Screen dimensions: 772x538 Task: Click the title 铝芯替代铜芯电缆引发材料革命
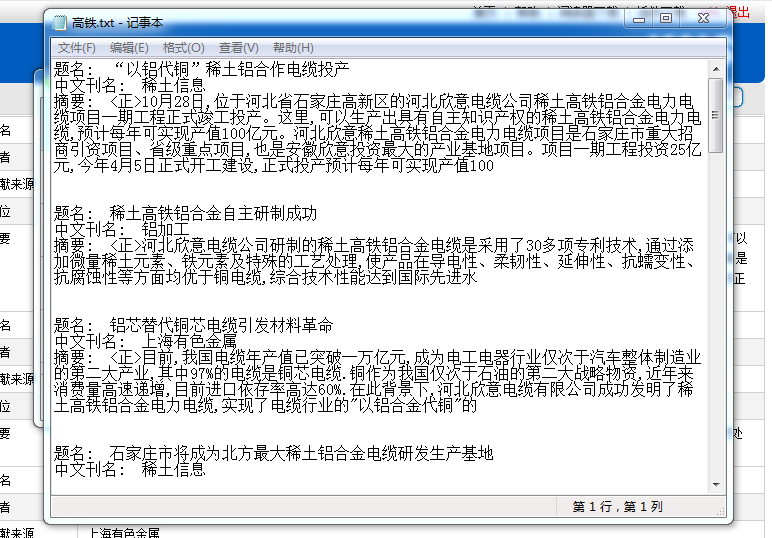(x=221, y=325)
